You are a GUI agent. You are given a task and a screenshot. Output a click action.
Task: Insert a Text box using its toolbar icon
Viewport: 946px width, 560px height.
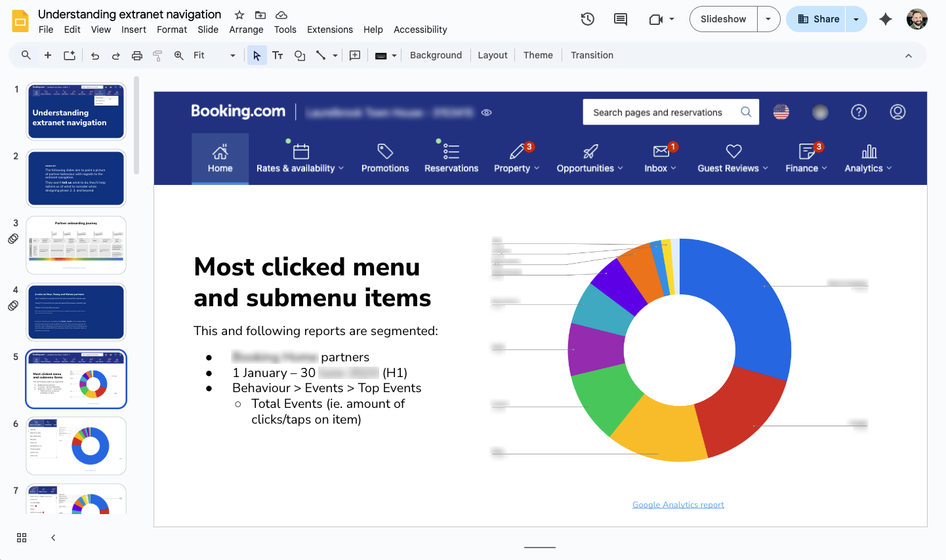[278, 55]
